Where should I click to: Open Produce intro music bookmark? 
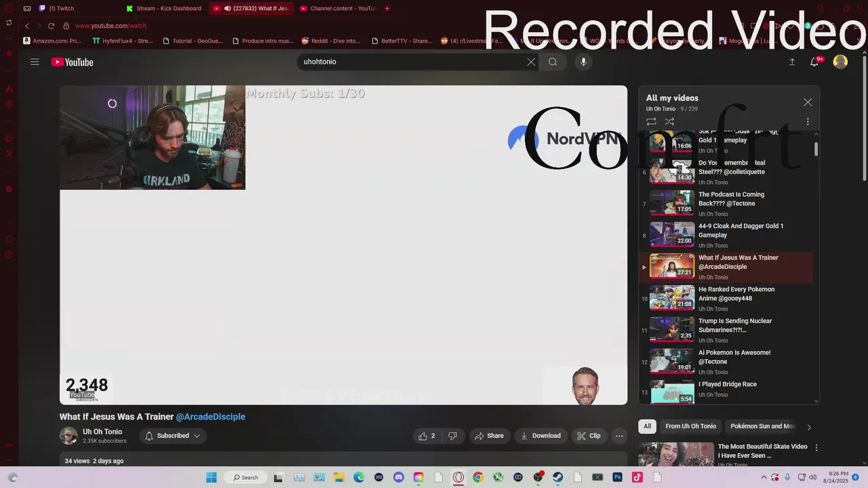pyautogui.click(x=263, y=41)
